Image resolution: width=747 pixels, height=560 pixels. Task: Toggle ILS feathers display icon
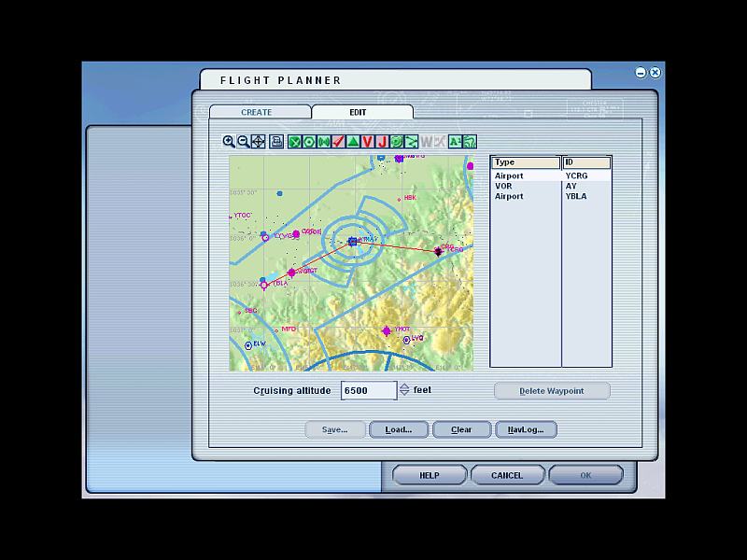pyautogui.click(x=338, y=142)
